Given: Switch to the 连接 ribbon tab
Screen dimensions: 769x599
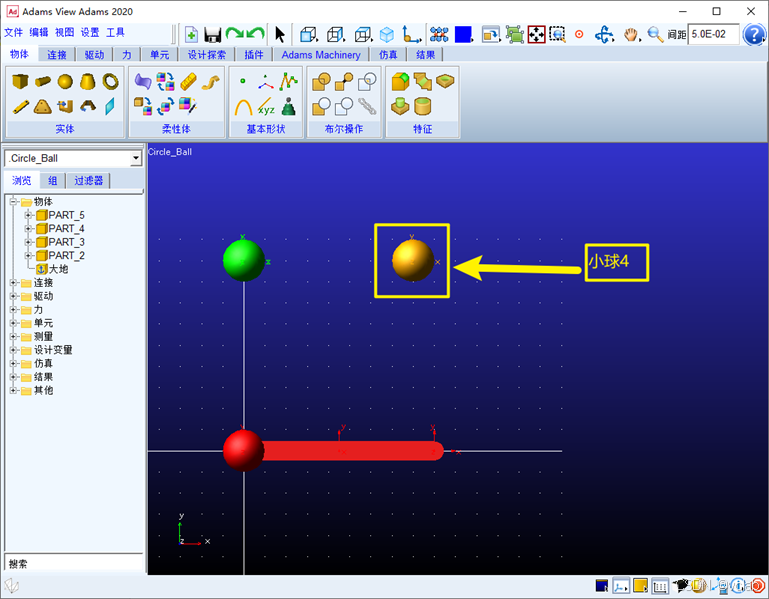Looking at the screenshot, I should (x=56, y=54).
